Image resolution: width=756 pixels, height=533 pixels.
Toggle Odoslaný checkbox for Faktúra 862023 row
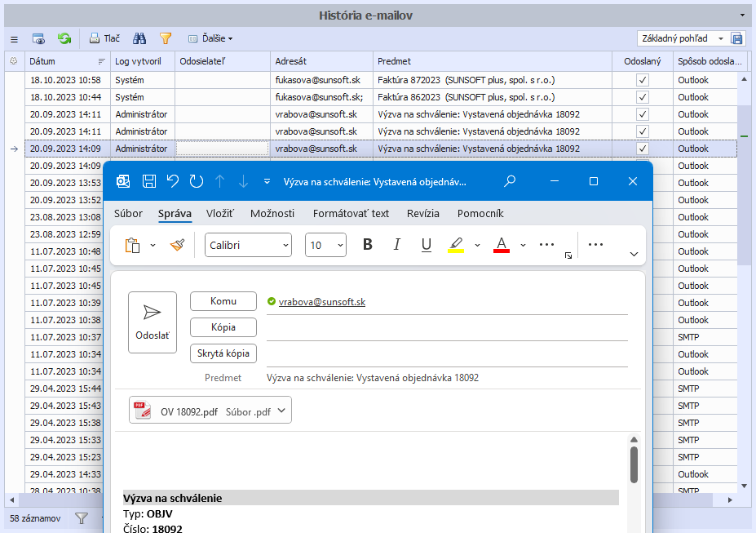click(643, 97)
